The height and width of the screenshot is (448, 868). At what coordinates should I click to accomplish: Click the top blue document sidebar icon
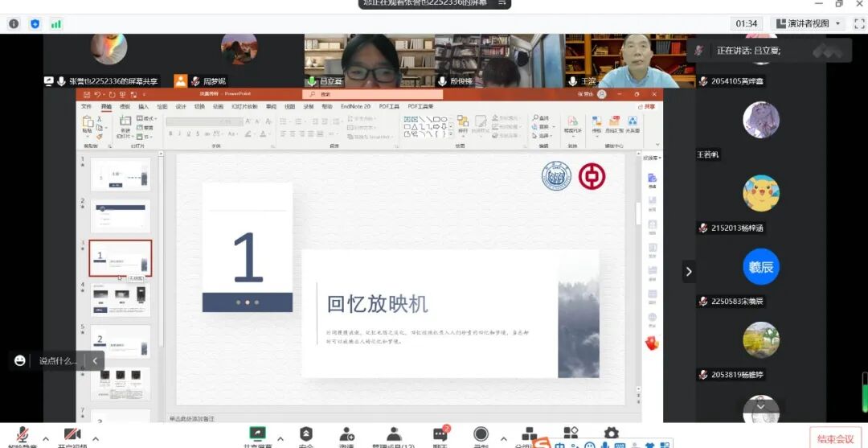coord(652,179)
